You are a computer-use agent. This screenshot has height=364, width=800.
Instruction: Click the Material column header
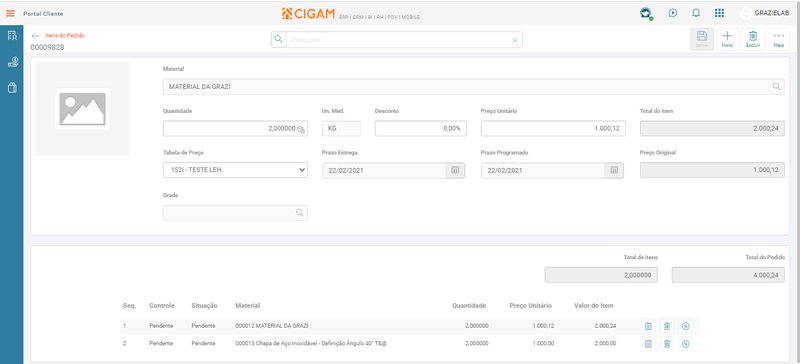pos(247,306)
